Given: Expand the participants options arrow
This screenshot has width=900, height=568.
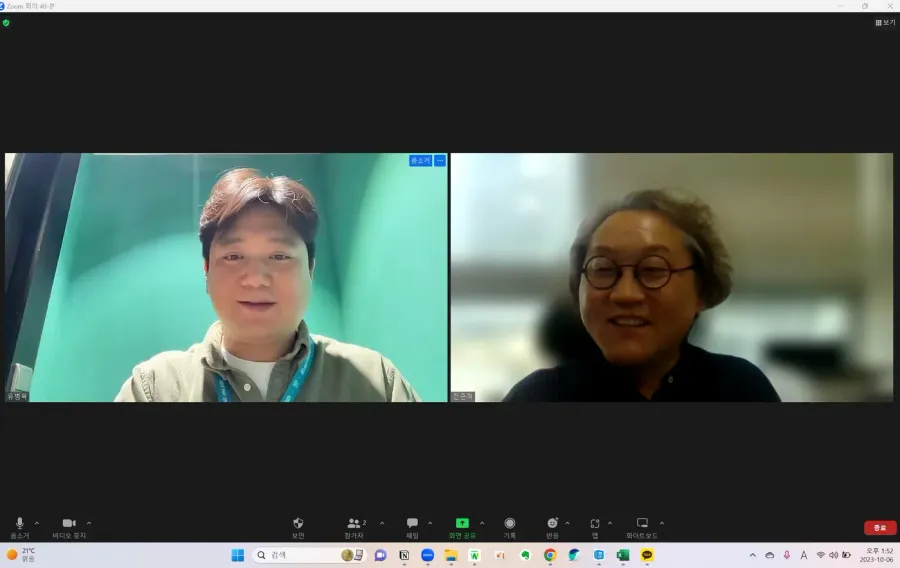Looking at the screenshot, I should click(382, 523).
